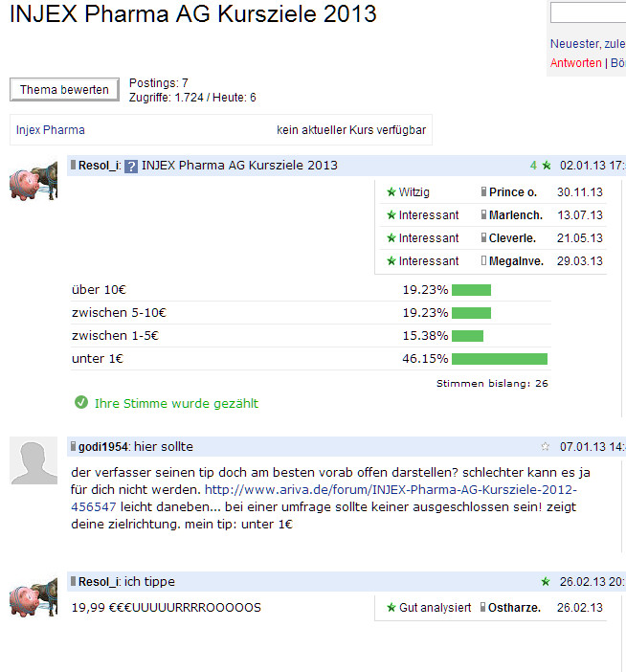Viewport: 626px width, 672px height.
Task: Click the unter 1€ result bar
Action: [500, 359]
